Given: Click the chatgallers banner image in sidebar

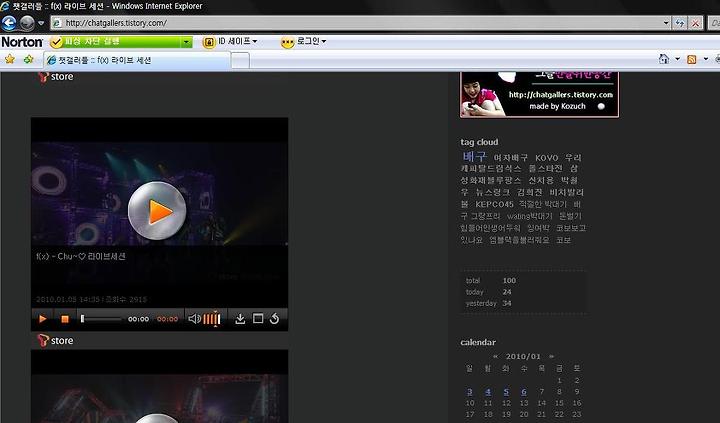Looking at the screenshot, I should point(540,94).
